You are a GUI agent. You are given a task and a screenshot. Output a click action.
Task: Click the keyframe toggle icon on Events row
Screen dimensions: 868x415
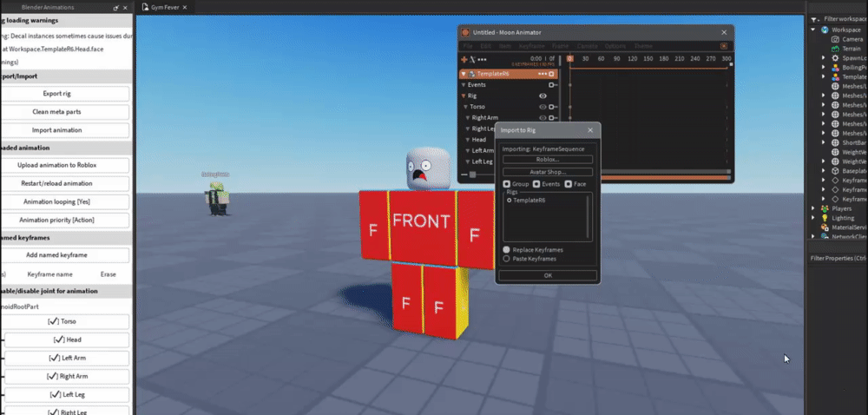552,85
